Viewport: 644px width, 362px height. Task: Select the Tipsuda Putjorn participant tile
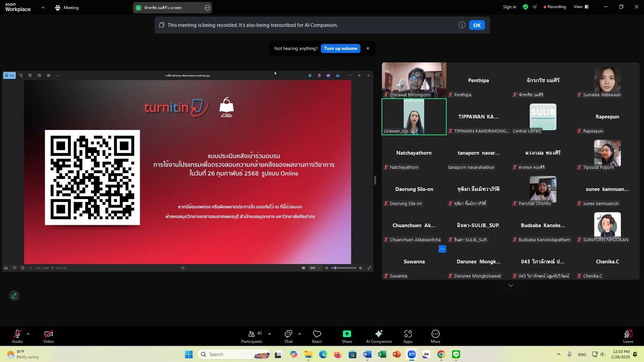[x=607, y=153]
